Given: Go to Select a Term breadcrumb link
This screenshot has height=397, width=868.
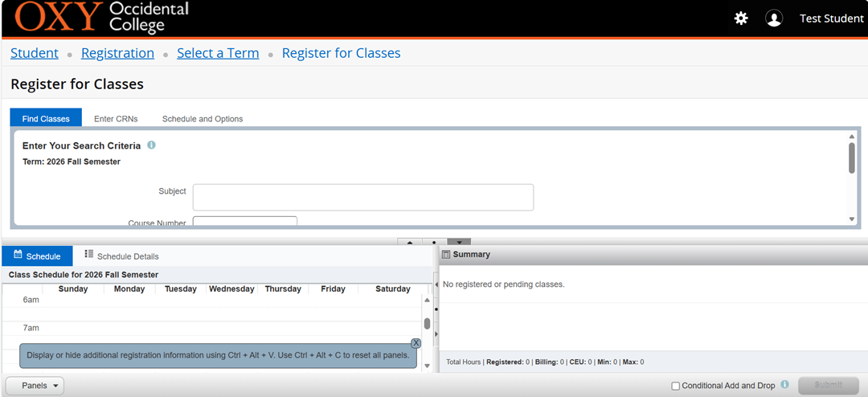Looking at the screenshot, I should click(x=218, y=53).
